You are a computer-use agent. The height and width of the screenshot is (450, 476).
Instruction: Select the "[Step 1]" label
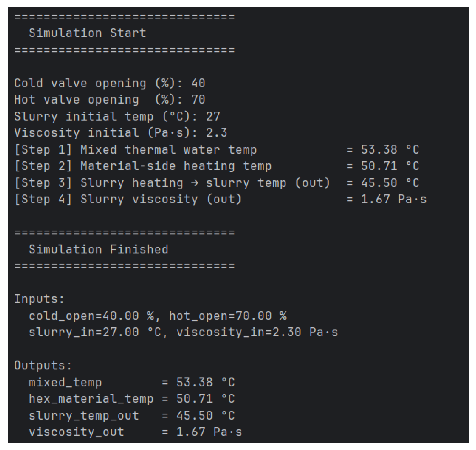click(43, 150)
